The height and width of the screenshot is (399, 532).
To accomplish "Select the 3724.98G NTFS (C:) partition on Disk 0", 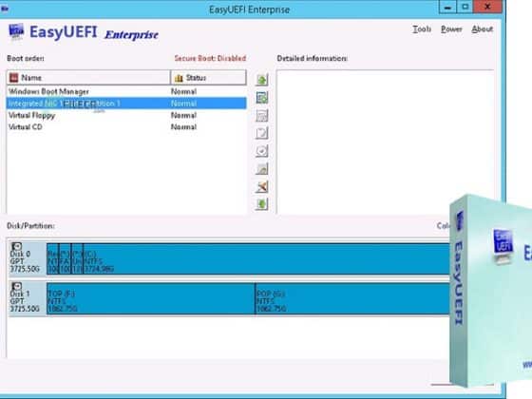I will pos(266,258).
